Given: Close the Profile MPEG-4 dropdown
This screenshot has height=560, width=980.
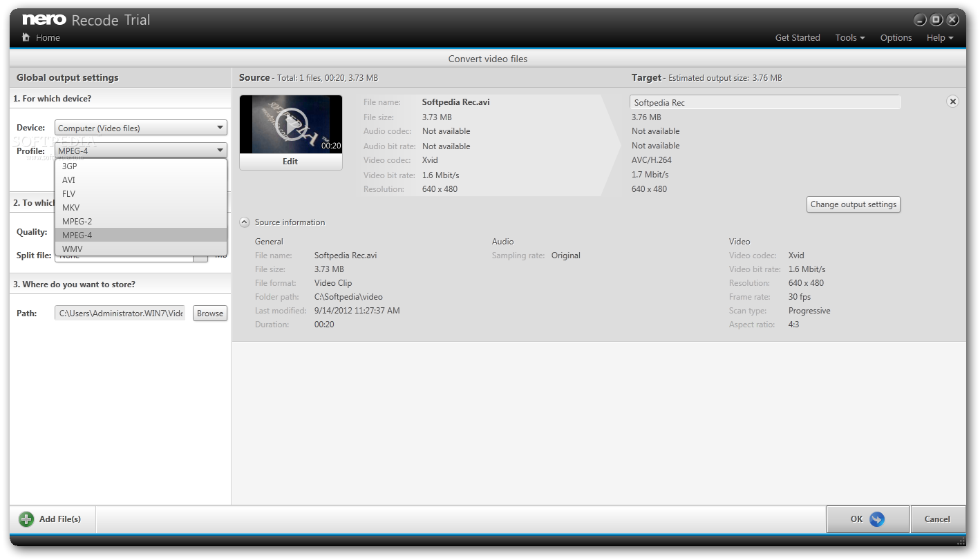Looking at the screenshot, I should click(x=141, y=151).
